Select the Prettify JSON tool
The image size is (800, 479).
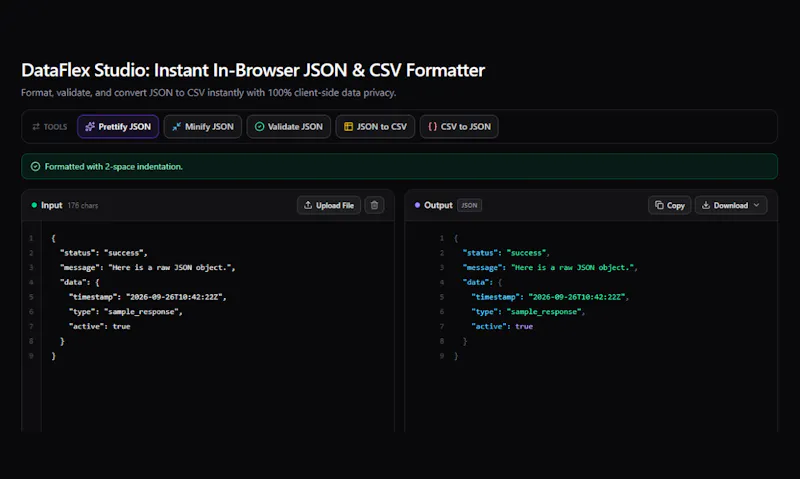tap(118, 127)
